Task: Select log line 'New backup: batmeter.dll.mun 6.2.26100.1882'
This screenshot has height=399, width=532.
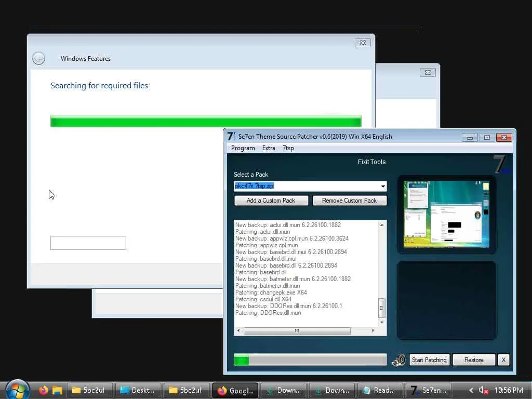Action: [x=293, y=279]
